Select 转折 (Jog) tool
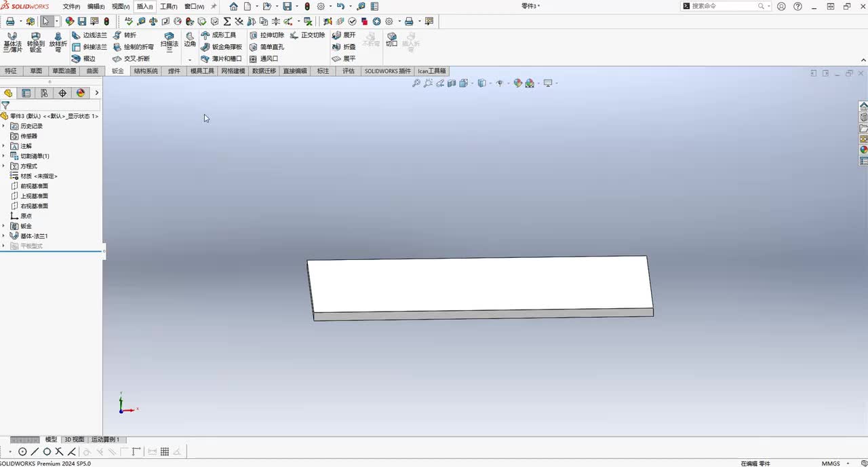The height and width of the screenshot is (467, 868). [125, 35]
